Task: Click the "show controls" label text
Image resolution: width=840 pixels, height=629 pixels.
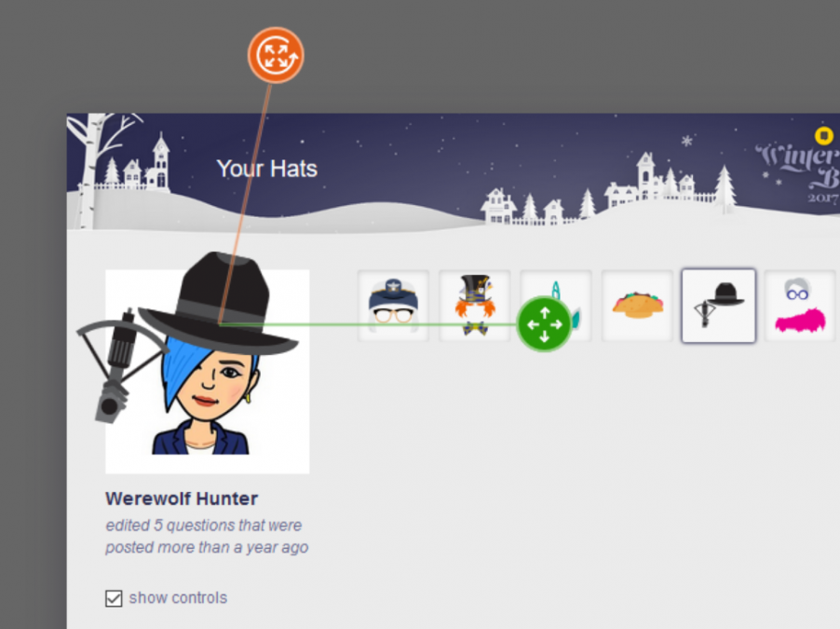Action: click(x=178, y=597)
